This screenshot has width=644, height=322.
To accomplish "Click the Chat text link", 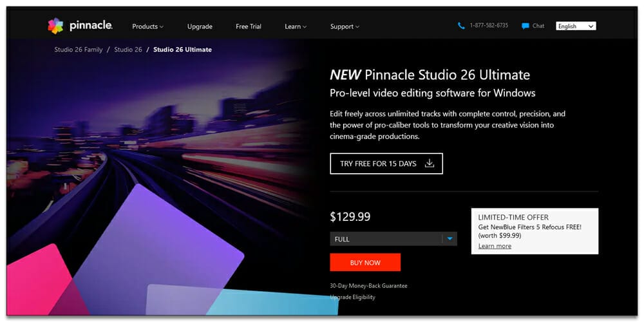I will (538, 26).
